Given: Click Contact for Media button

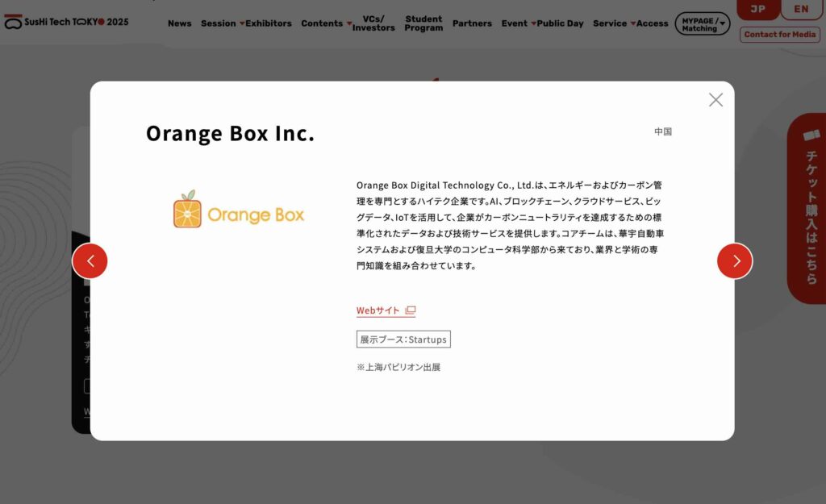Looking at the screenshot, I should [x=780, y=34].
